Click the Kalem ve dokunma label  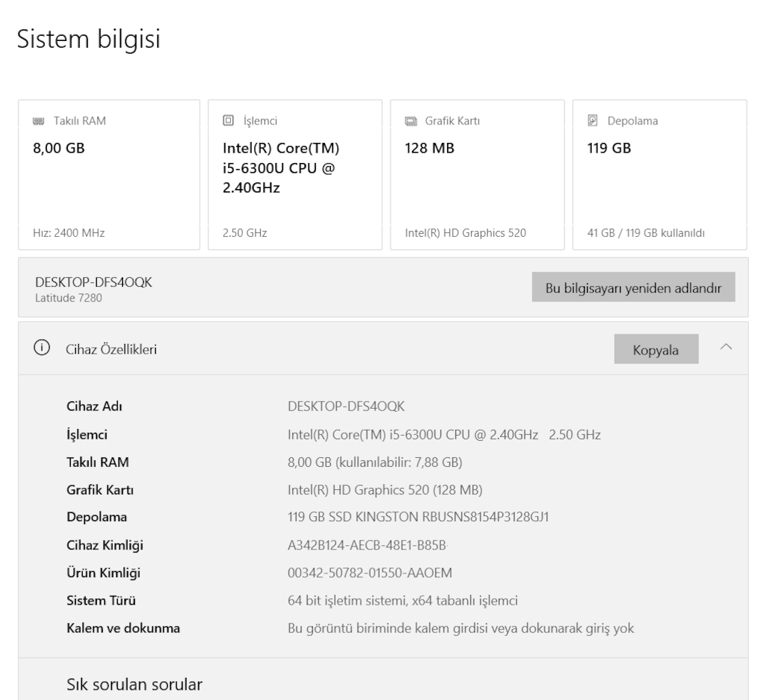[123, 629]
